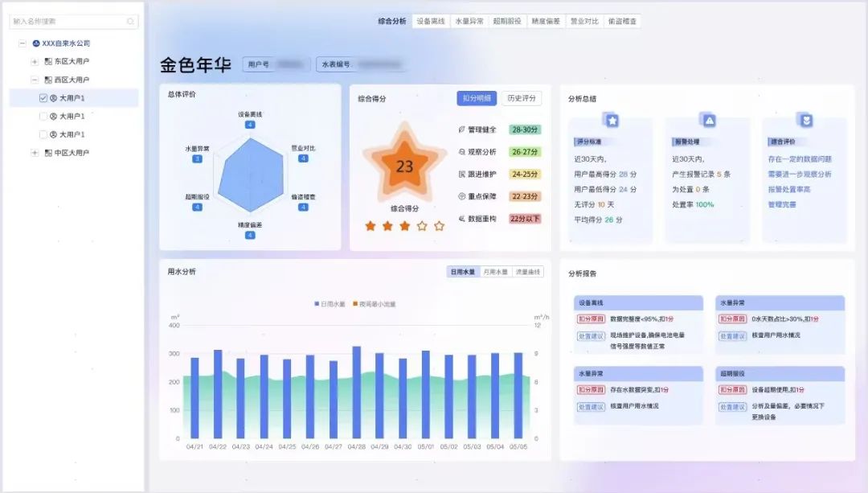Click the 历史评分 button
Screen dimensions: 868x493
click(x=522, y=98)
